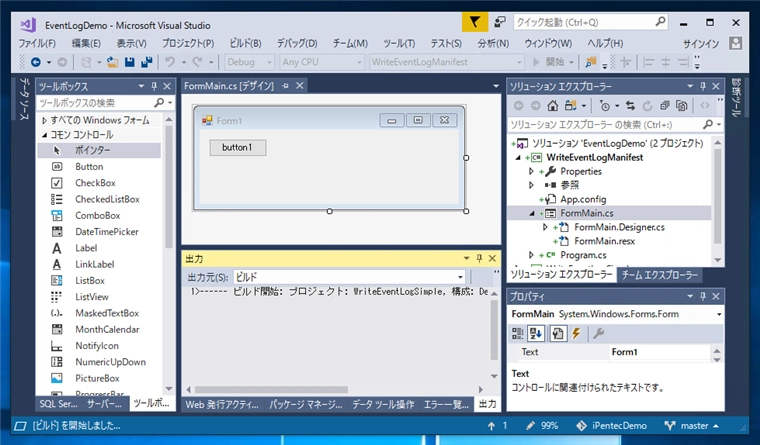Image resolution: width=760 pixels, height=445 pixels.
Task: Select the Pointer tool in Toolbox
Action: tap(99, 150)
